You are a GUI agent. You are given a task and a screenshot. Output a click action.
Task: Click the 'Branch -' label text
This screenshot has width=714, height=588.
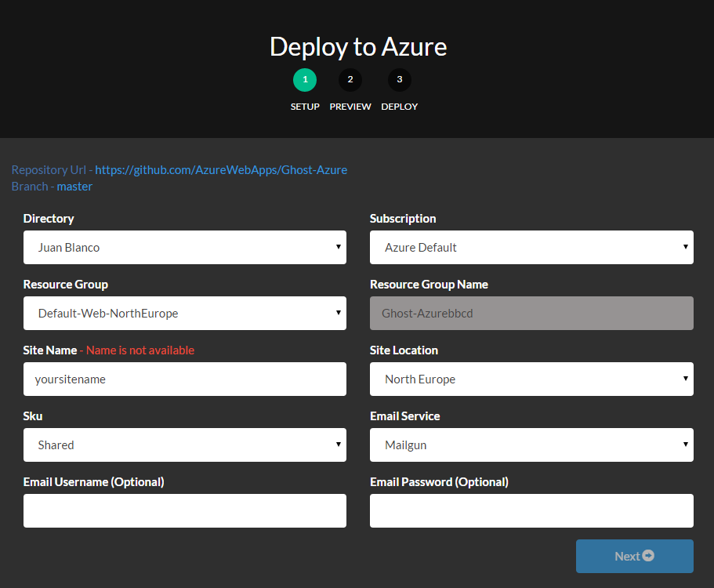coord(33,187)
